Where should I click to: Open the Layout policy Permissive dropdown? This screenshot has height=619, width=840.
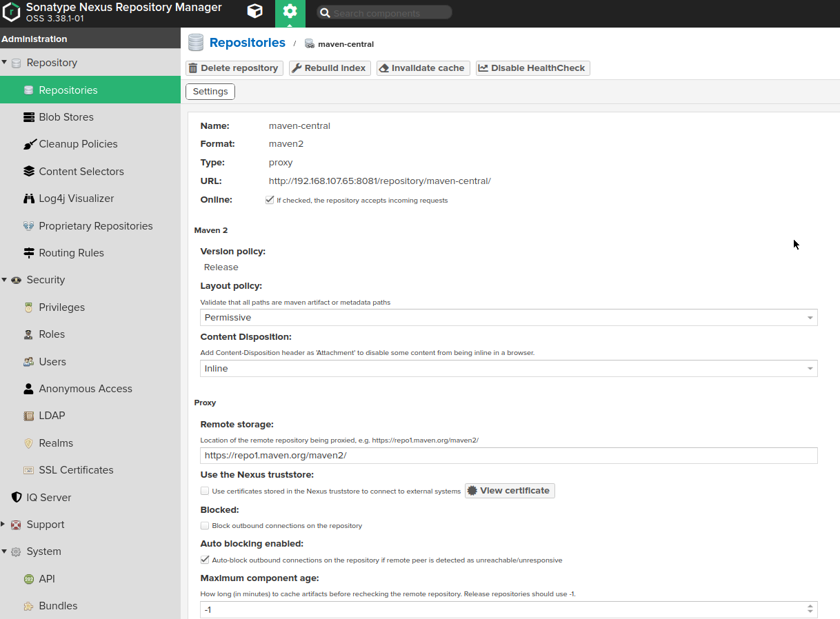(x=509, y=318)
